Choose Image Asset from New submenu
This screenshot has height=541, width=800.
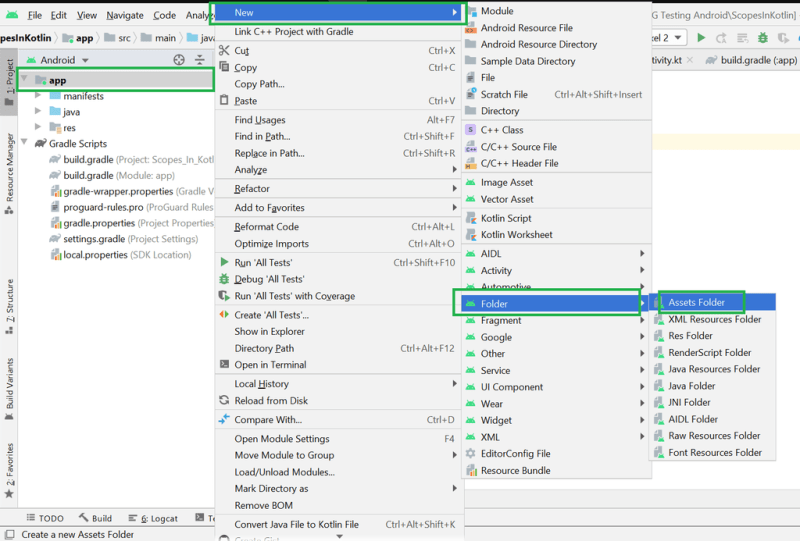tap(557, 182)
